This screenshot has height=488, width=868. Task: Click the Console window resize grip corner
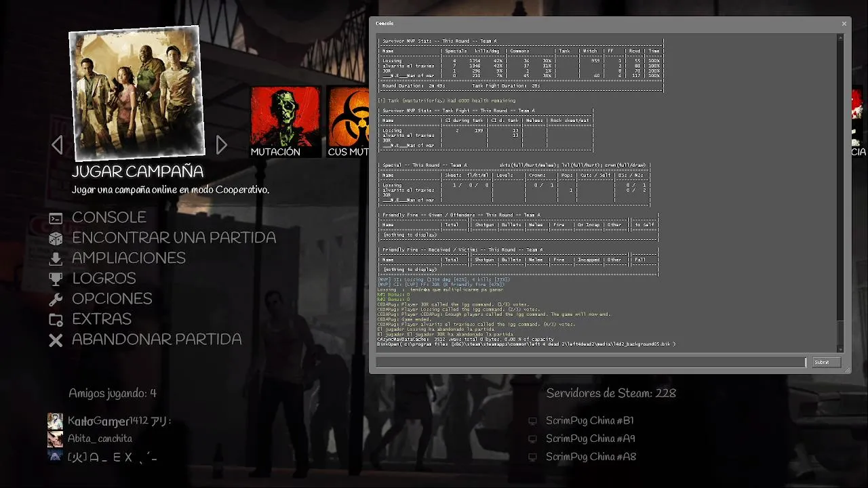(x=847, y=370)
